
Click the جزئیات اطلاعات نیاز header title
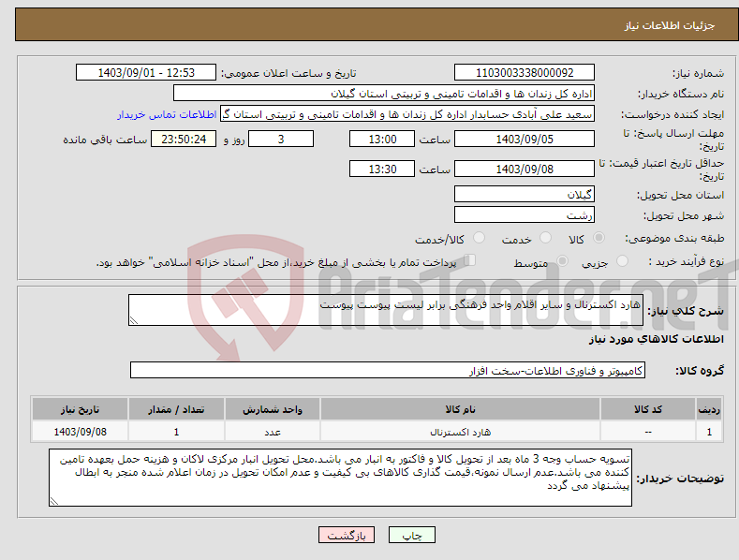click(670, 25)
